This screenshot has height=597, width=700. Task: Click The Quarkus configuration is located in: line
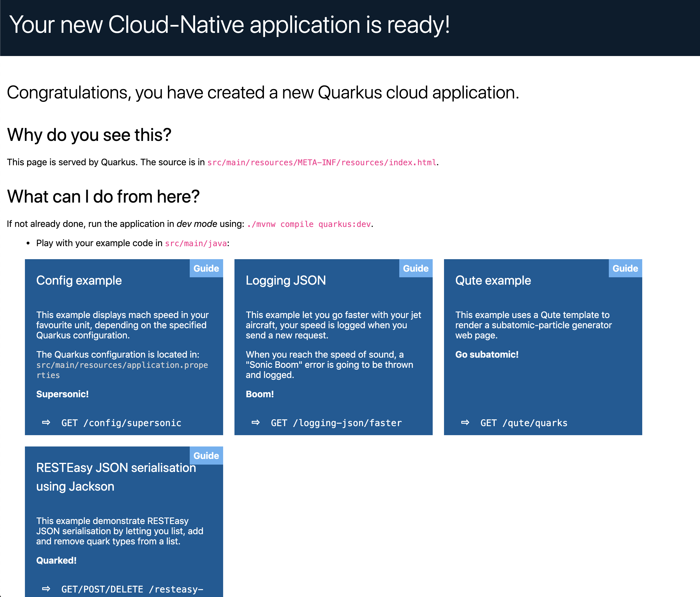point(118,354)
